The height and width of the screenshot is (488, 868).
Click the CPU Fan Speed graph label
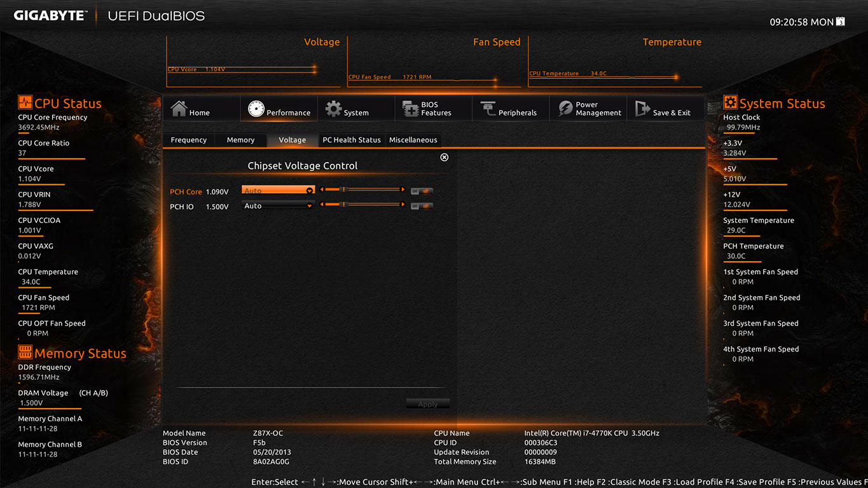[x=390, y=77]
